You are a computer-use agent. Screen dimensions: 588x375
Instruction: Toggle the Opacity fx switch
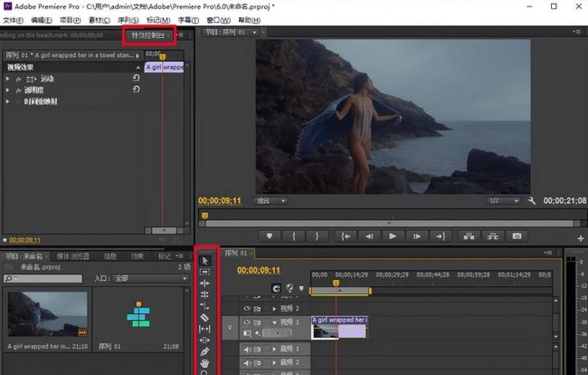click(18, 91)
